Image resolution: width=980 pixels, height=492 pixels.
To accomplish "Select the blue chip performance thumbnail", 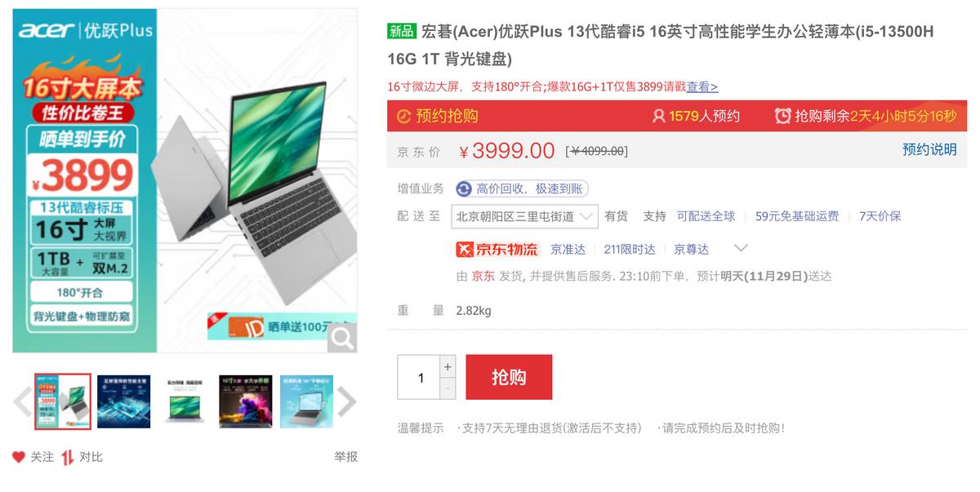I will click(124, 401).
